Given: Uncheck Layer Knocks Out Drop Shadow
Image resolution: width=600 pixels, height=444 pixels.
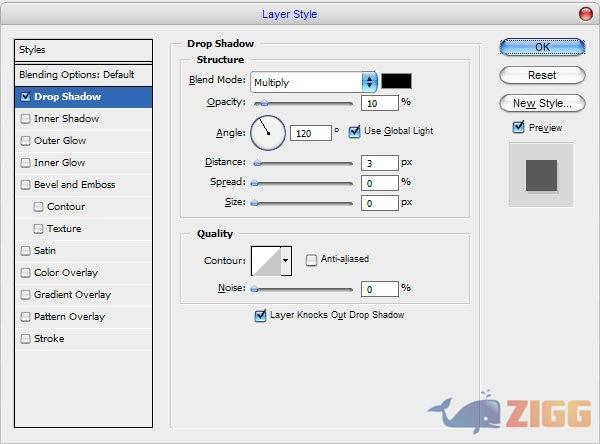Looking at the screenshot, I should click(x=261, y=315).
